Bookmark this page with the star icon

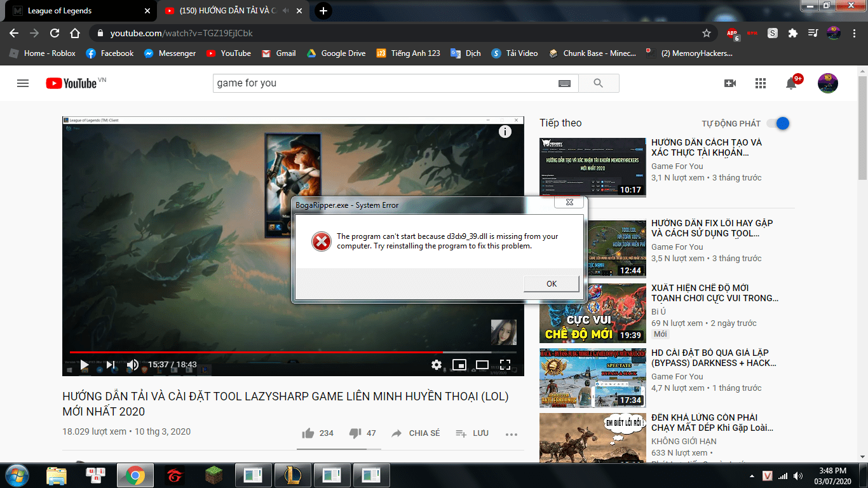[x=707, y=33]
